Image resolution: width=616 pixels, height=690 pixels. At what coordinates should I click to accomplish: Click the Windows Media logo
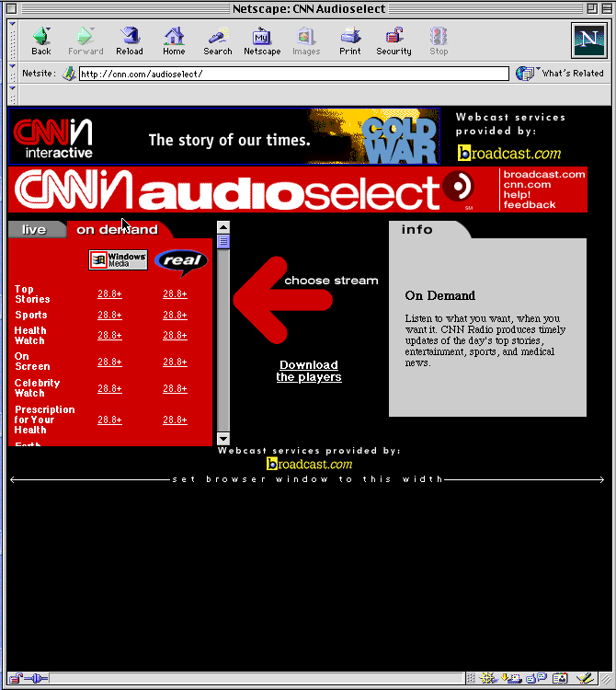pos(119,260)
